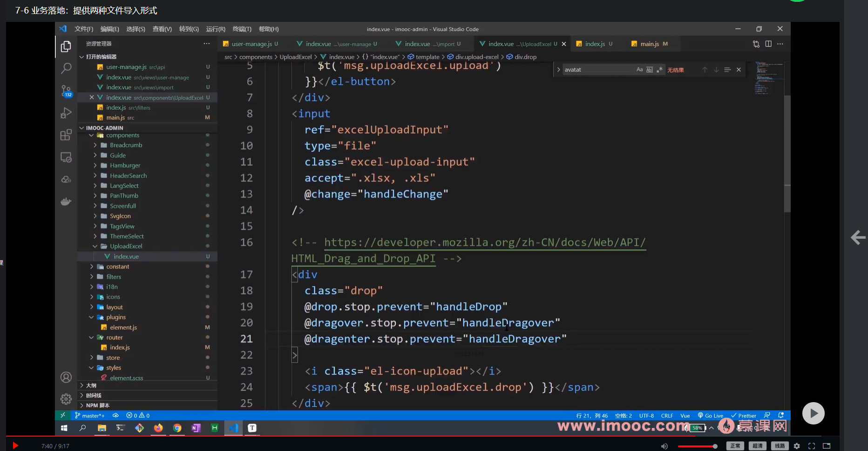Expand the NPM 脚本 section
This screenshot has height=451, width=868.
(98, 405)
